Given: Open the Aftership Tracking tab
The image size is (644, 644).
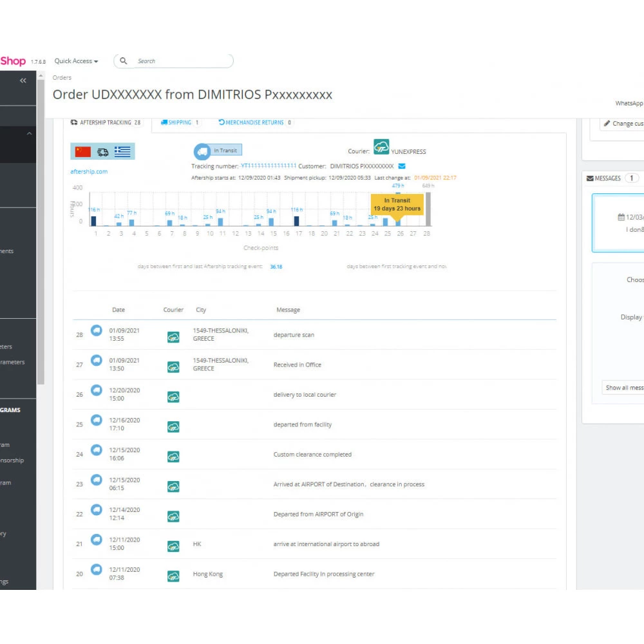Looking at the screenshot, I should [x=106, y=122].
